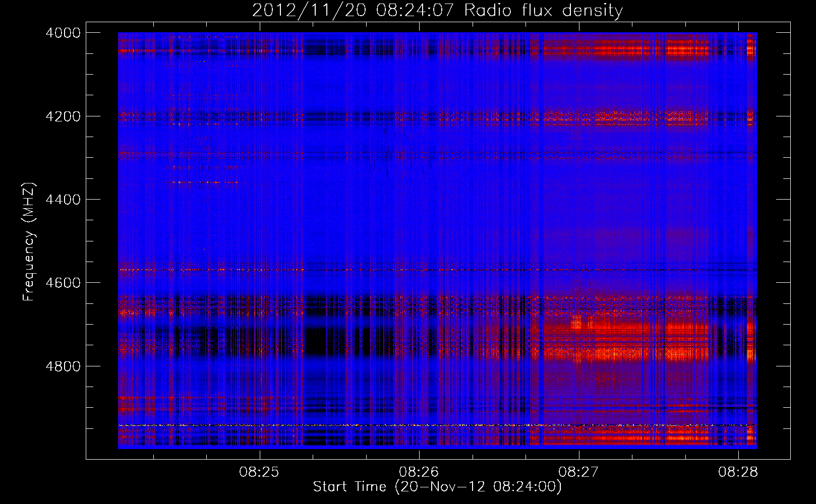Image resolution: width=816 pixels, height=504 pixels.
Task: Click the "Frequency (MHZ)" y-axis label
Action: [29, 242]
